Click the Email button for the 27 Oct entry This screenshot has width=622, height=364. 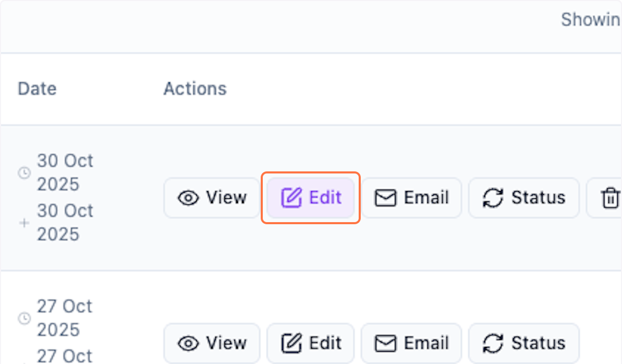411,343
